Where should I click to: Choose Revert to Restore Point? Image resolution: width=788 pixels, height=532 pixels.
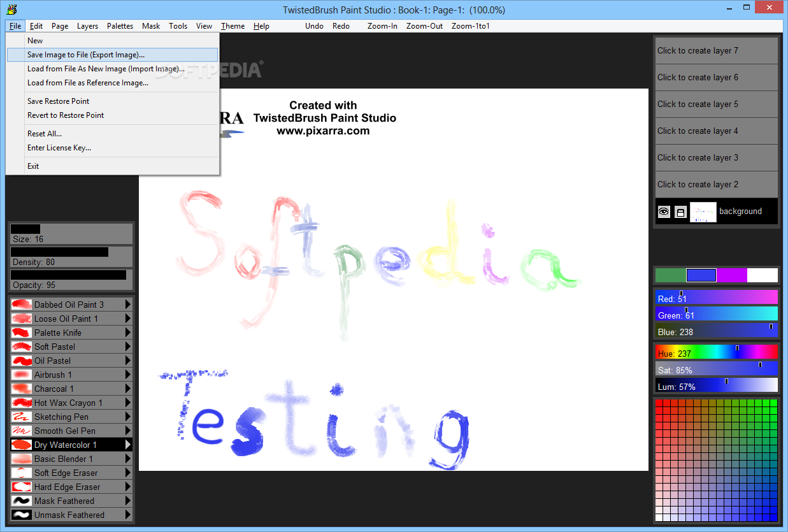pos(112,115)
